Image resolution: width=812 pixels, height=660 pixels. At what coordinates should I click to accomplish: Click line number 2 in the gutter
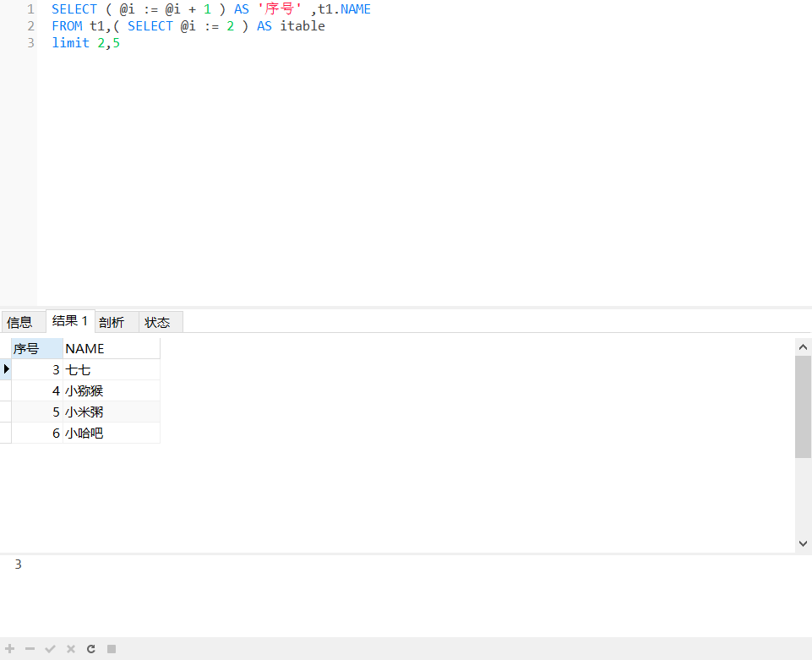click(x=30, y=26)
